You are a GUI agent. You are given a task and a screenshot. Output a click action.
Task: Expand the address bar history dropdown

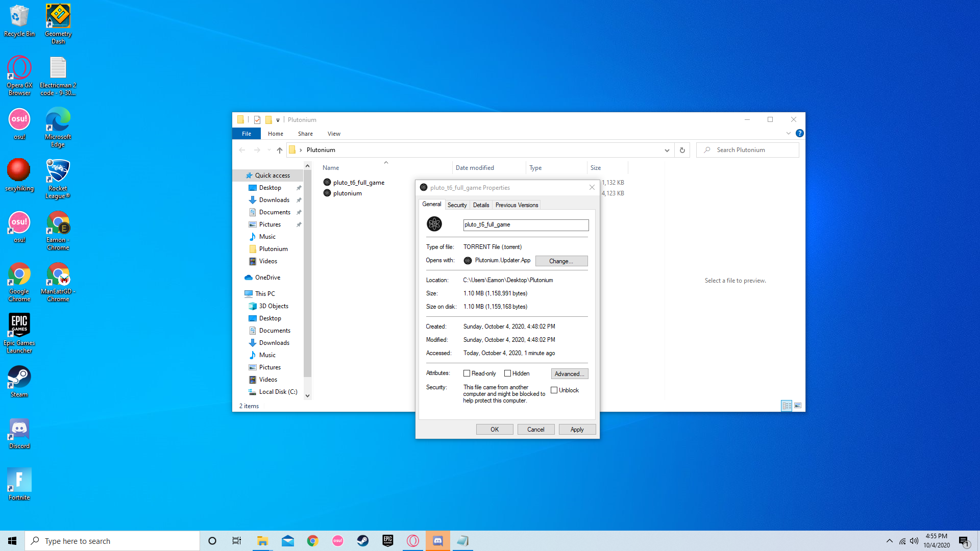pos(667,150)
